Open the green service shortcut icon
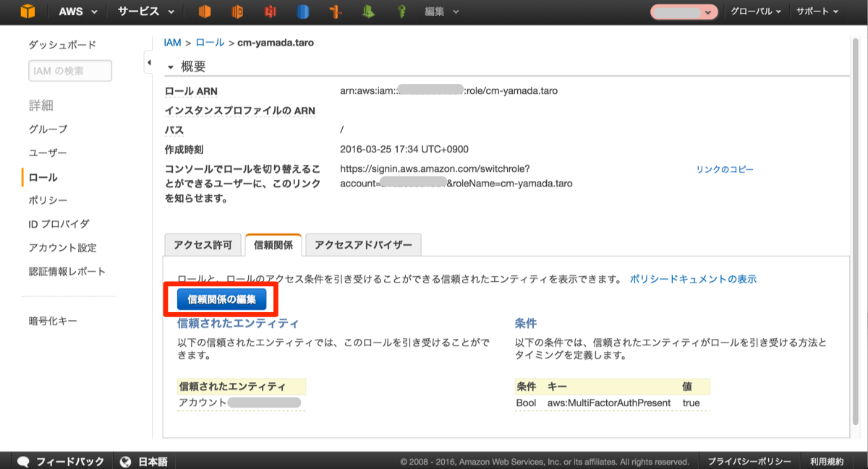The height and width of the screenshot is (469, 868). 369,12
